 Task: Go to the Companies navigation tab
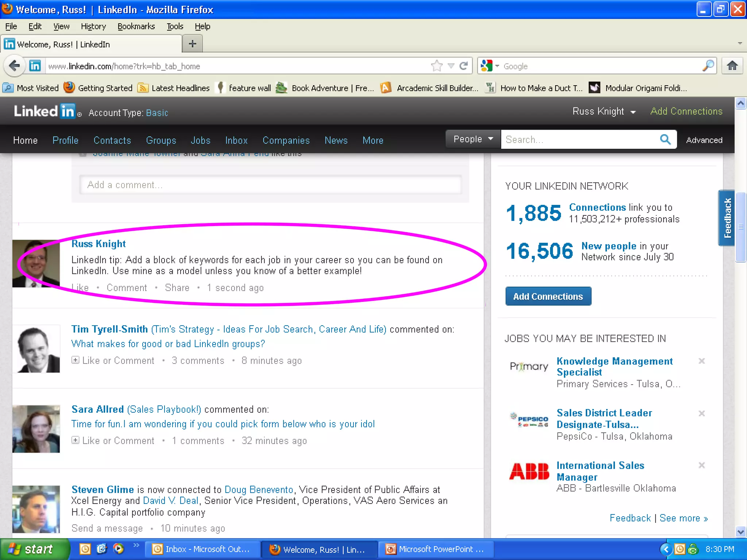click(286, 140)
